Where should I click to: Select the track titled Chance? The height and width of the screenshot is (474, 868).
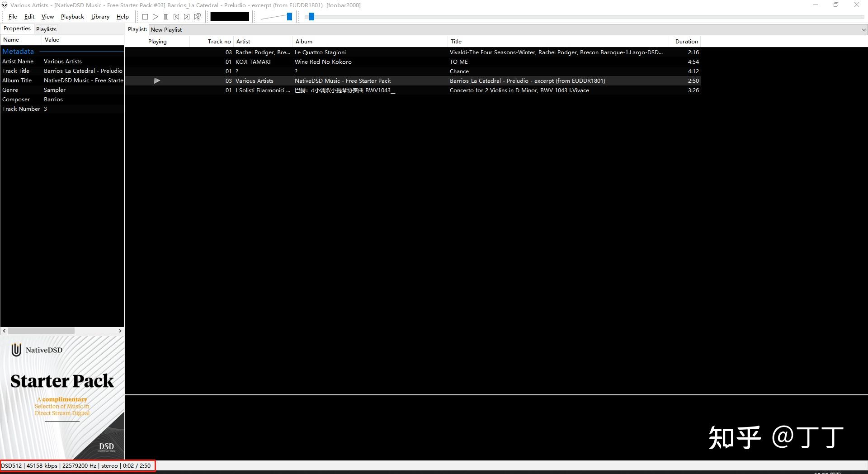click(x=413, y=71)
